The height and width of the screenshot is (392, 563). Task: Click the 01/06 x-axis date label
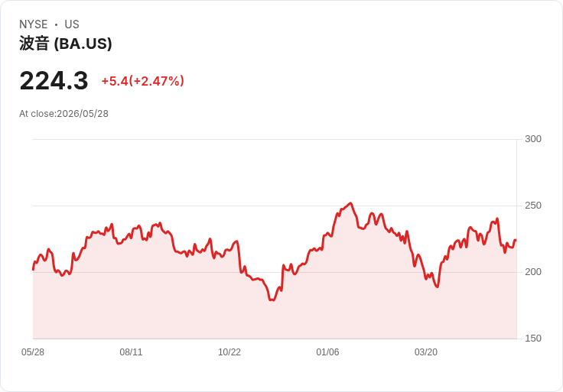(327, 352)
